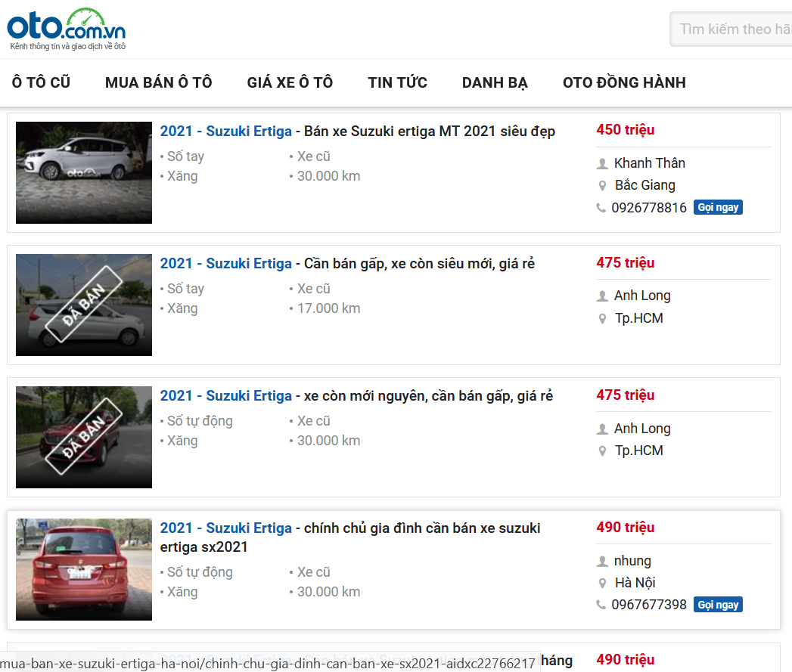Open the Ô TÔ CŨ menu

[x=41, y=82]
